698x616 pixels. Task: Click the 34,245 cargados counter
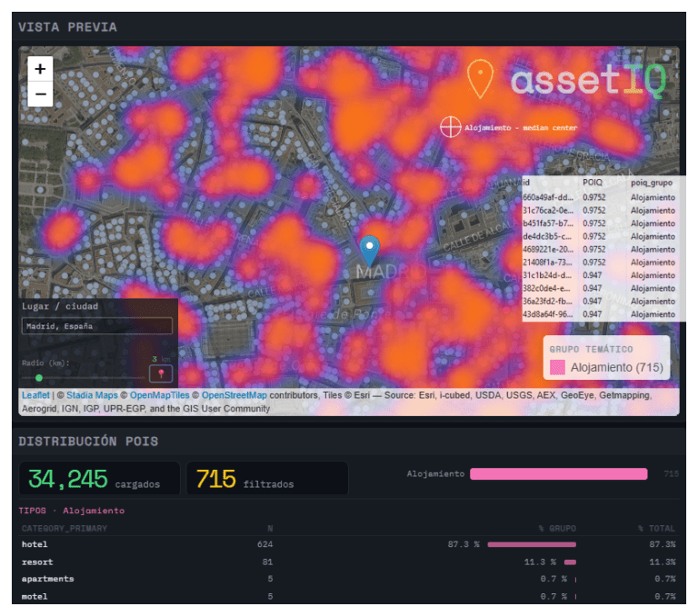[99, 479]
